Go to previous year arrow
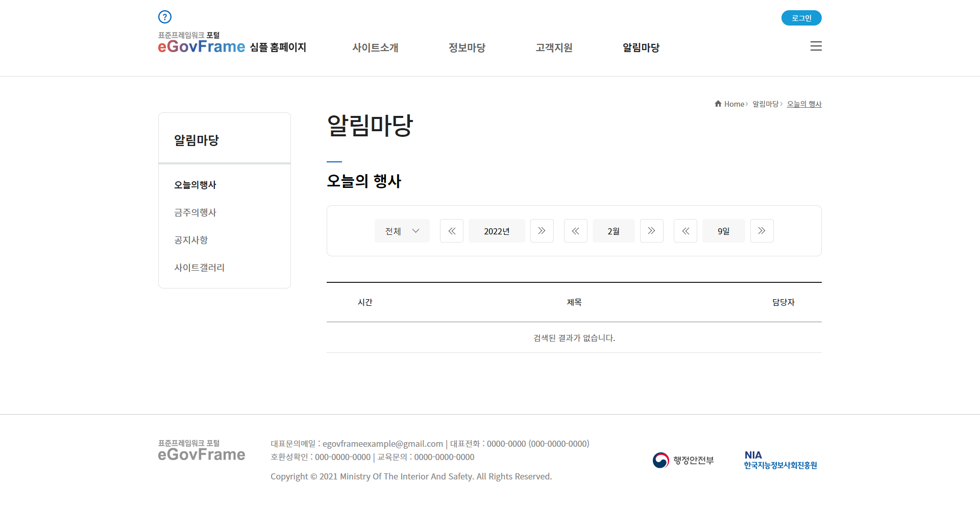The width and height of the screenshot is (980, 506). [452, 231]
